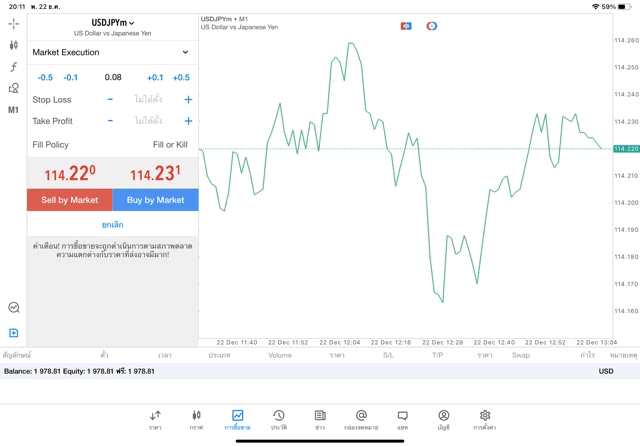Viewport: 640px width, 447px height.
Task: Click the ตั๋ว ticket column header
Action: pos(104,355)
